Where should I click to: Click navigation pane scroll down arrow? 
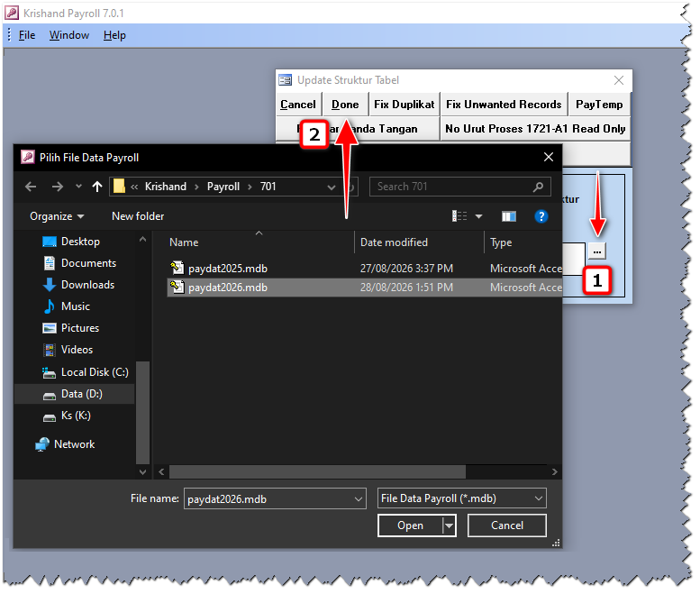(x=143, y=472)
